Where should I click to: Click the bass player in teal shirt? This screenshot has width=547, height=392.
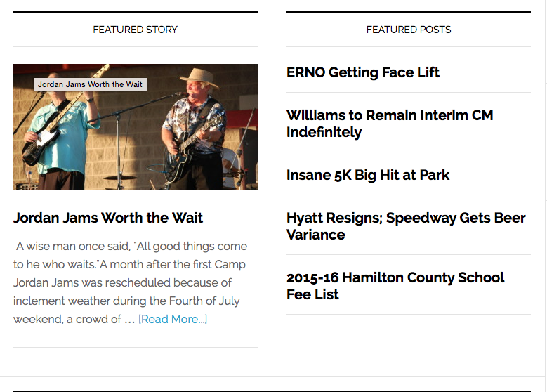pos(58,133)
